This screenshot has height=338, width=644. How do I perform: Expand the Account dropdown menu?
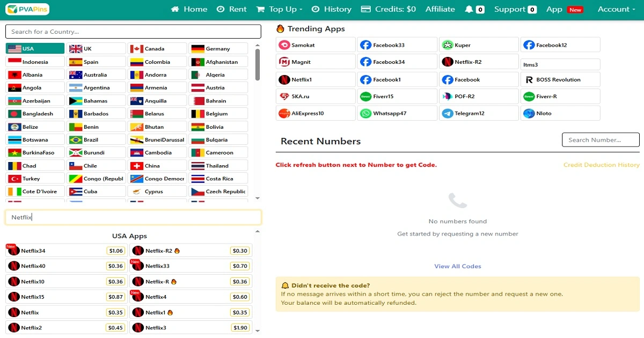[616, 9]
